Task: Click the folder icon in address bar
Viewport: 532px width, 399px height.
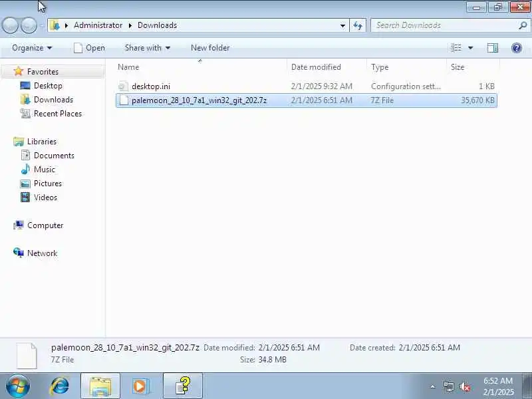Action: click(x=55, y=25)
